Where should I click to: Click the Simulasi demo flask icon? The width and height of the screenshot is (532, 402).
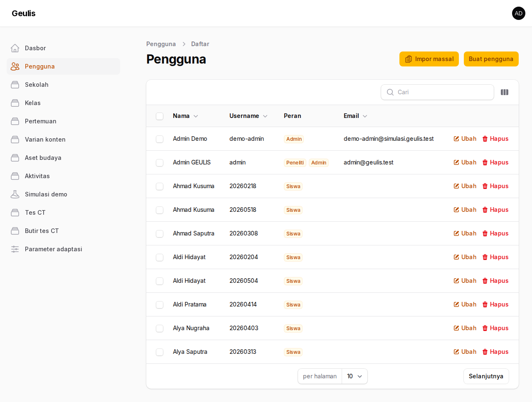(15, 194)
